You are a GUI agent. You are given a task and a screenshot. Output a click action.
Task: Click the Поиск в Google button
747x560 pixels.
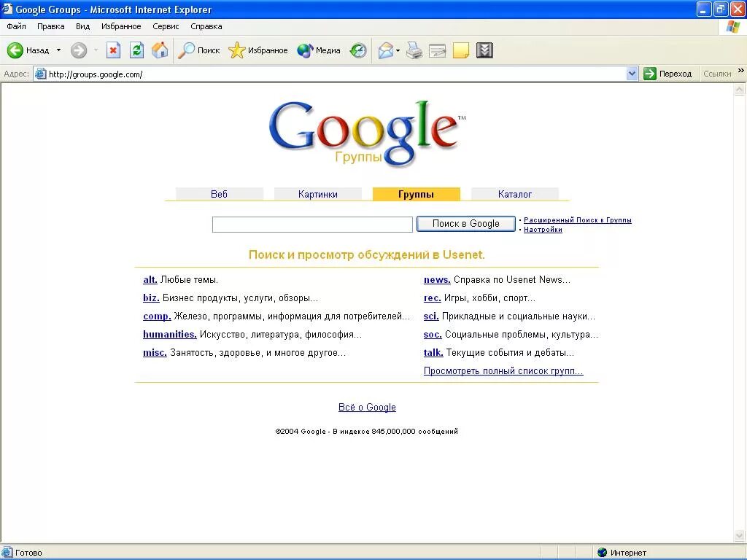click(x=466, y=224)
